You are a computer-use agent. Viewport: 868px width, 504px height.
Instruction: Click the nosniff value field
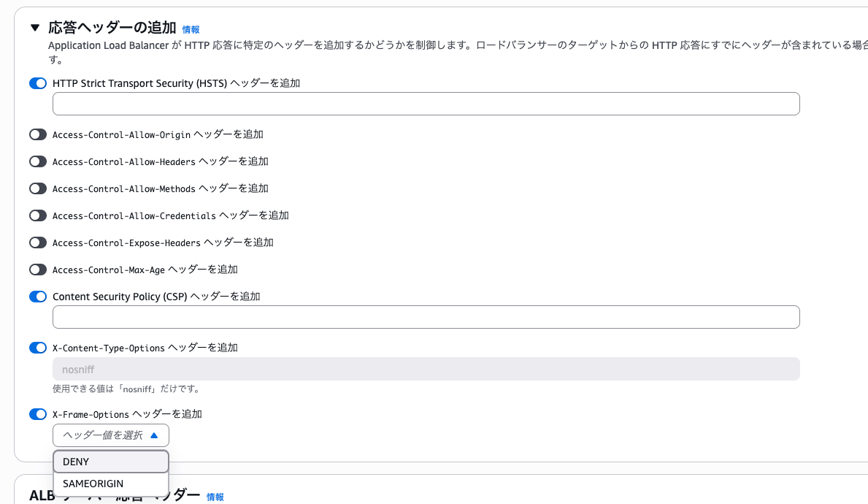click(426, 369)
